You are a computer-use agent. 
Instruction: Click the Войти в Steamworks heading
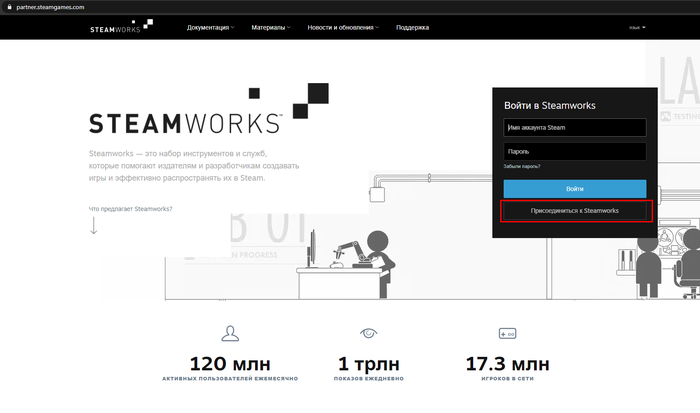(x=550, y=106)
